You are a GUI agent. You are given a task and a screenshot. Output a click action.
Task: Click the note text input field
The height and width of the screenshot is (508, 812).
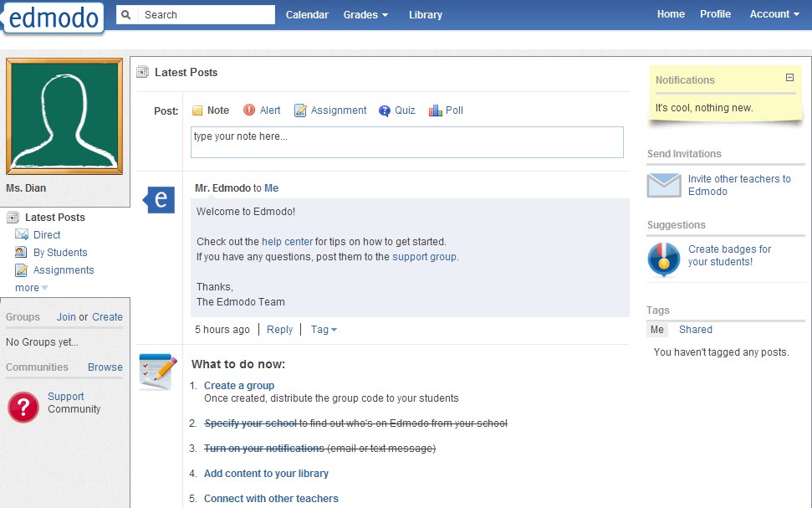[x=406, y=142]
